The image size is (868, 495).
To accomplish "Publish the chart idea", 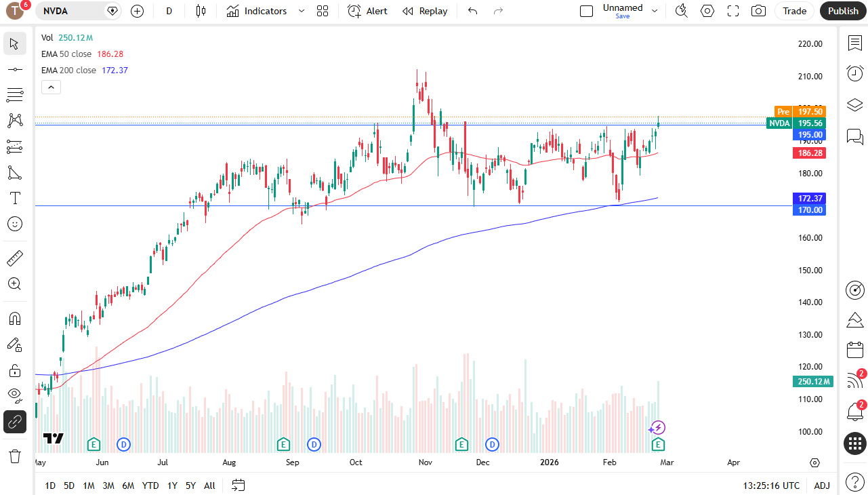I will coord(843,11).
